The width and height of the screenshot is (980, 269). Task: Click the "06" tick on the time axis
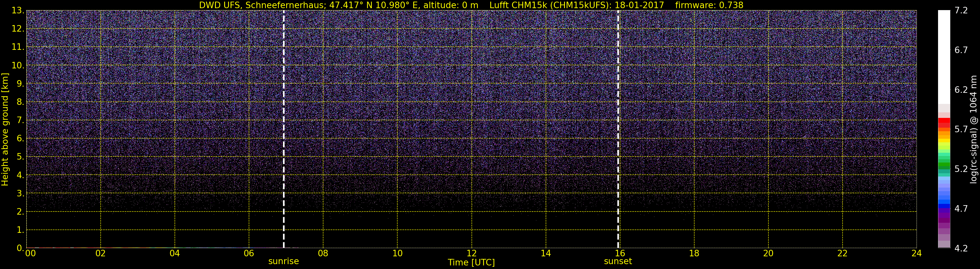[x=249, y=253]
